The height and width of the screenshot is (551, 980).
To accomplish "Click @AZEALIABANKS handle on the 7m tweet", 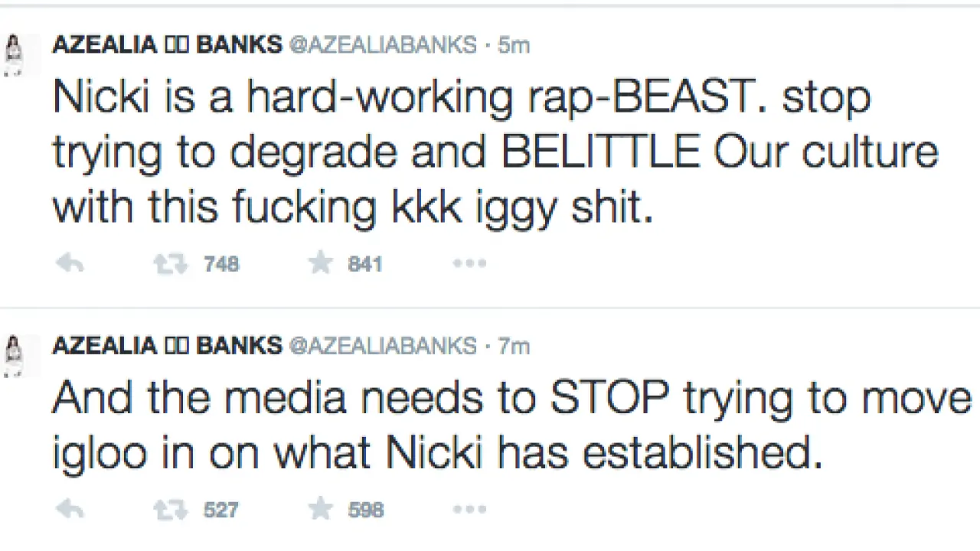I will point(382,346).
